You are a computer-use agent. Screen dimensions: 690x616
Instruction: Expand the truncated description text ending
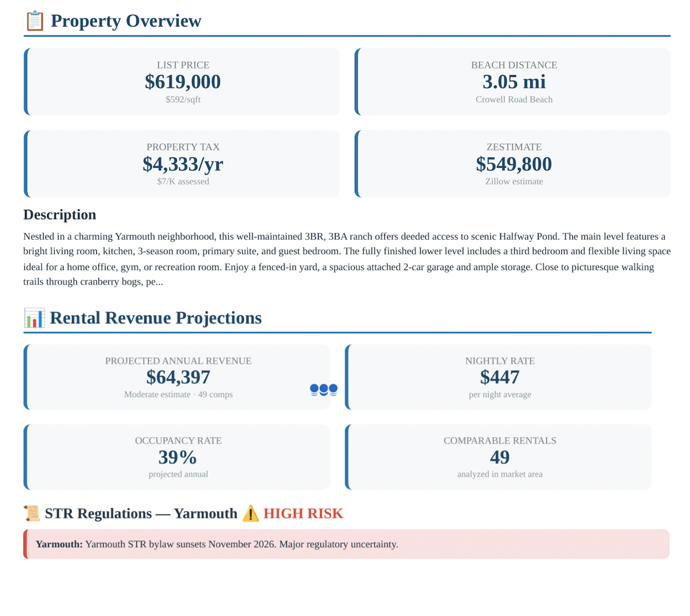tap(152, 282)
